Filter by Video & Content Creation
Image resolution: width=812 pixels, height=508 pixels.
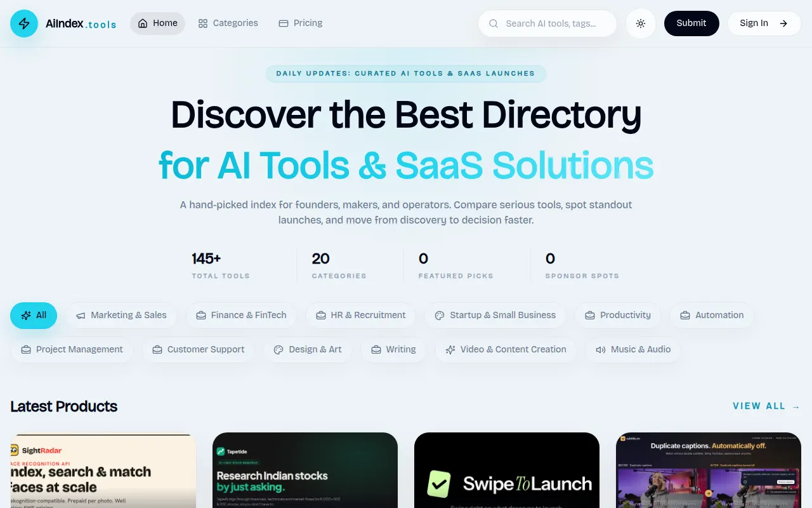point(506,350)
